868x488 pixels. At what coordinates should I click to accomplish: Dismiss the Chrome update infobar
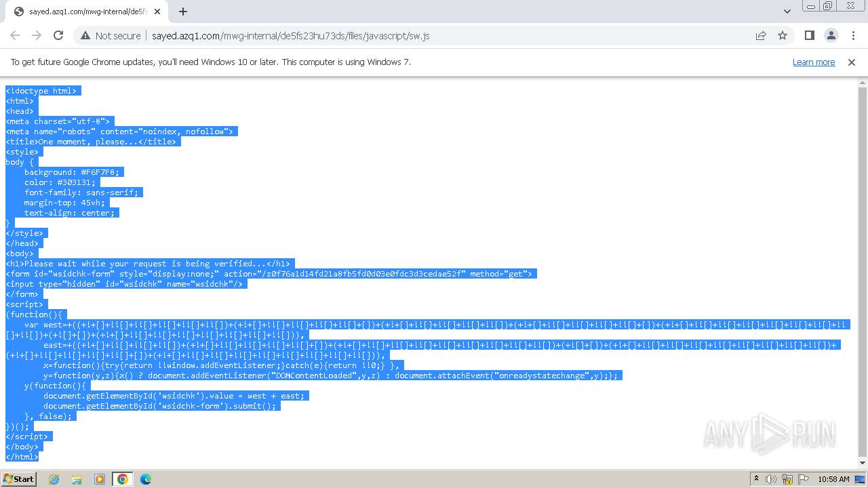coord(852,62)
